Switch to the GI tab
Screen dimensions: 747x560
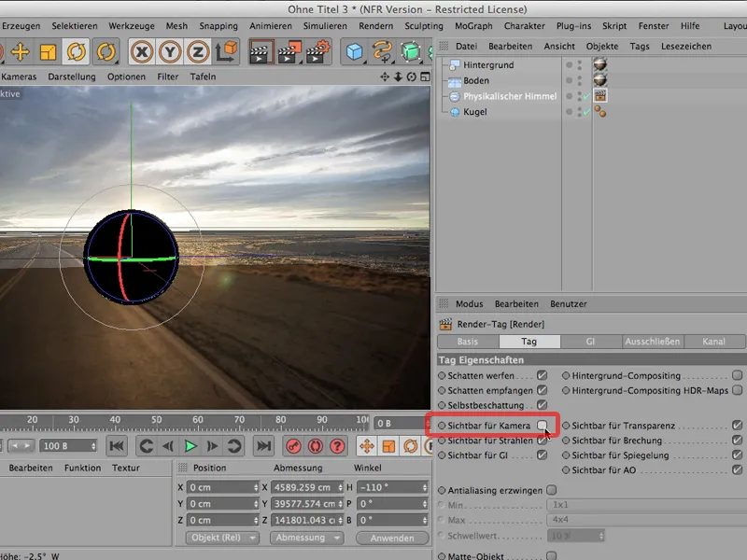[x=591, y=342]
